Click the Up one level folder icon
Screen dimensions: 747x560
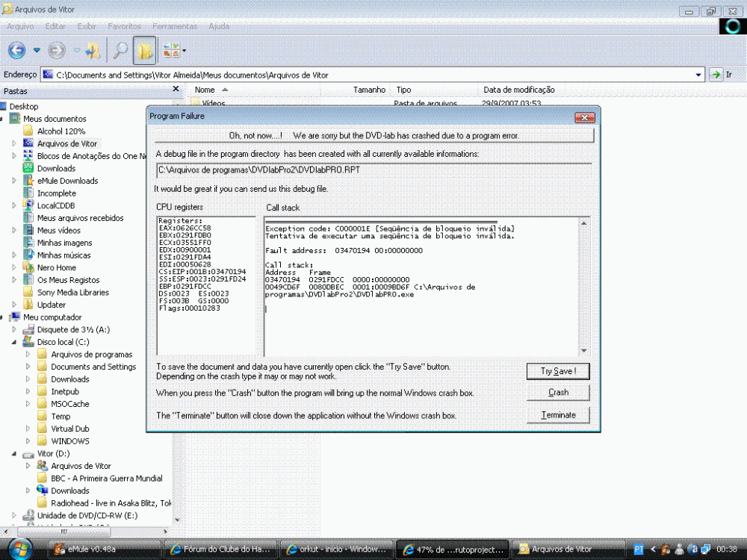point(93,50)
